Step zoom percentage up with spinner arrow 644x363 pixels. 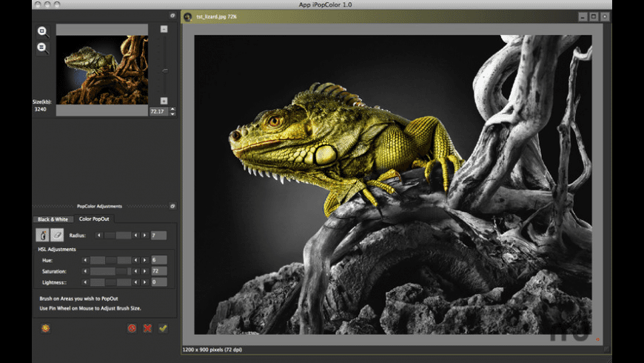pos(172,109)
